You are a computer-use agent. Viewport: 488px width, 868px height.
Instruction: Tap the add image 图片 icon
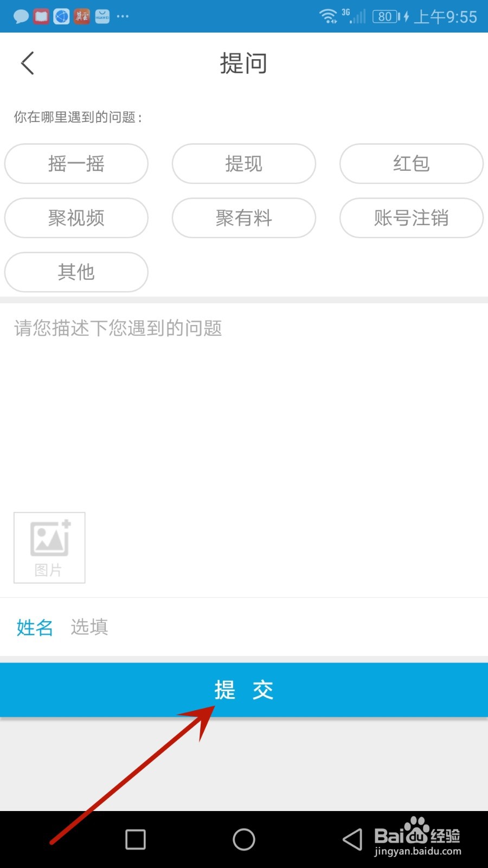[x=49, y=547]
